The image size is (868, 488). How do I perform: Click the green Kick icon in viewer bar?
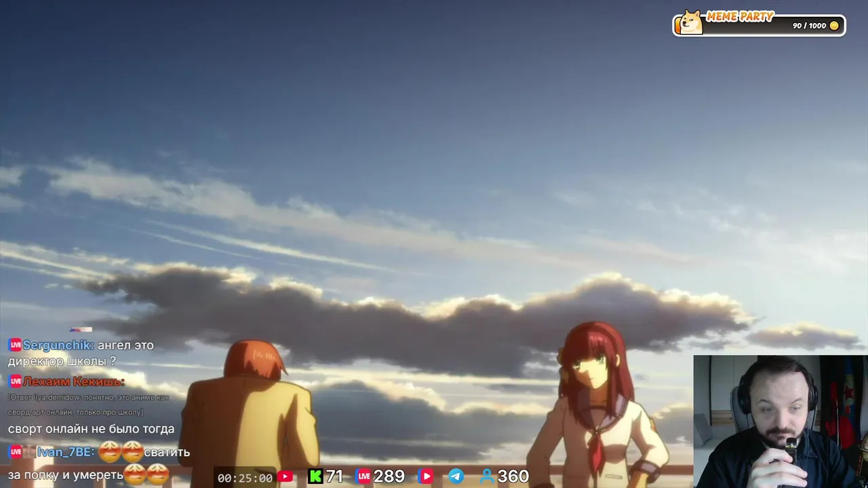pyautogui.click(x=315, y=476)
